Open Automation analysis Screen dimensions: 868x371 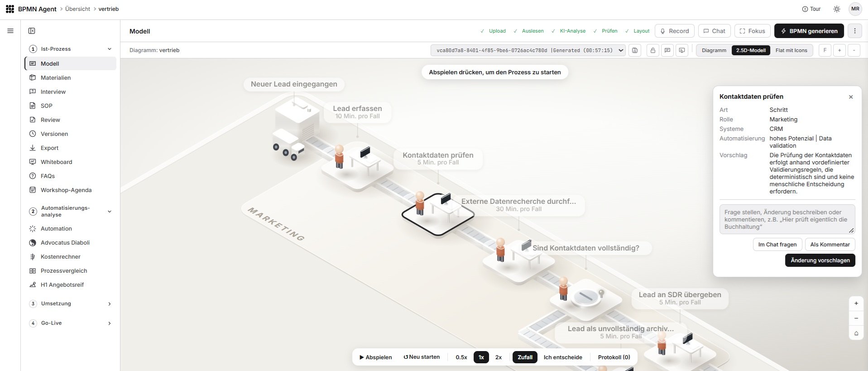pyautogui.click(x=71, y=228)
